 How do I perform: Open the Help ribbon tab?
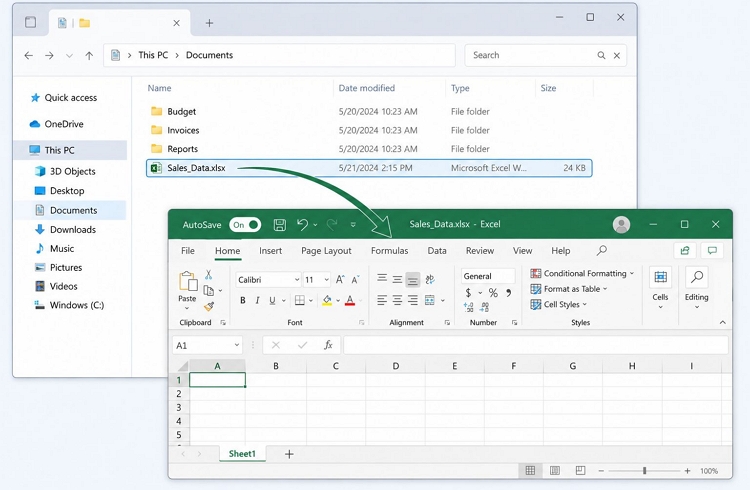561,251
